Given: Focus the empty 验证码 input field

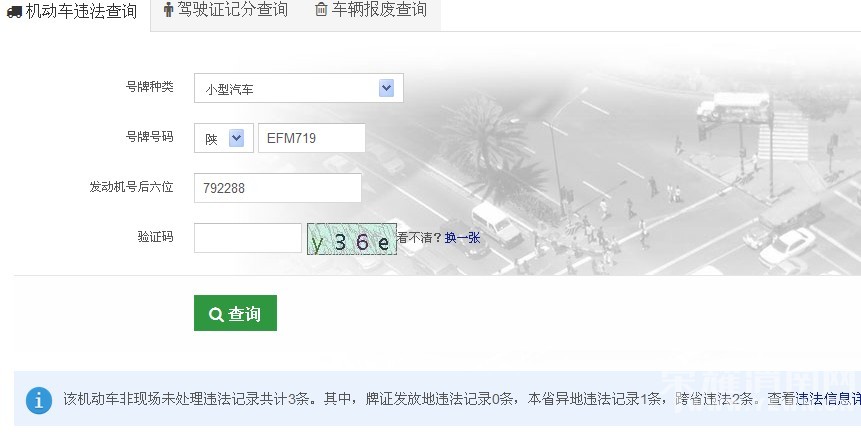Looking at the screenshot, I should [x=248, y=238].
